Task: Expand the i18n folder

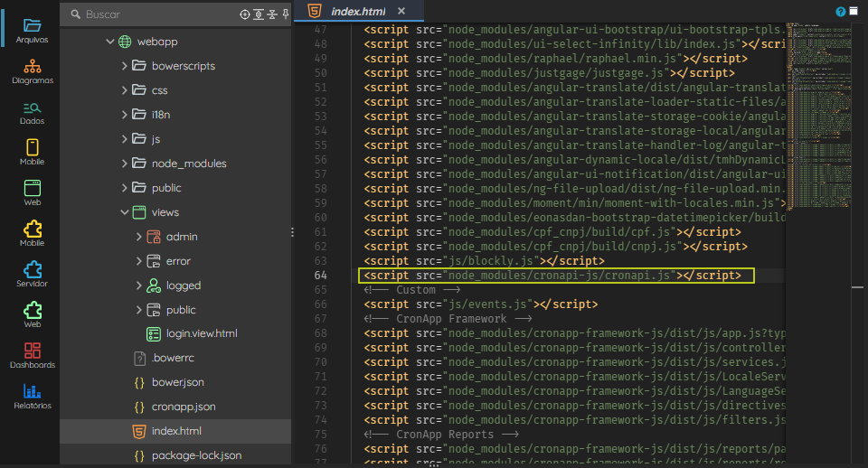Action: click(124, 115)
